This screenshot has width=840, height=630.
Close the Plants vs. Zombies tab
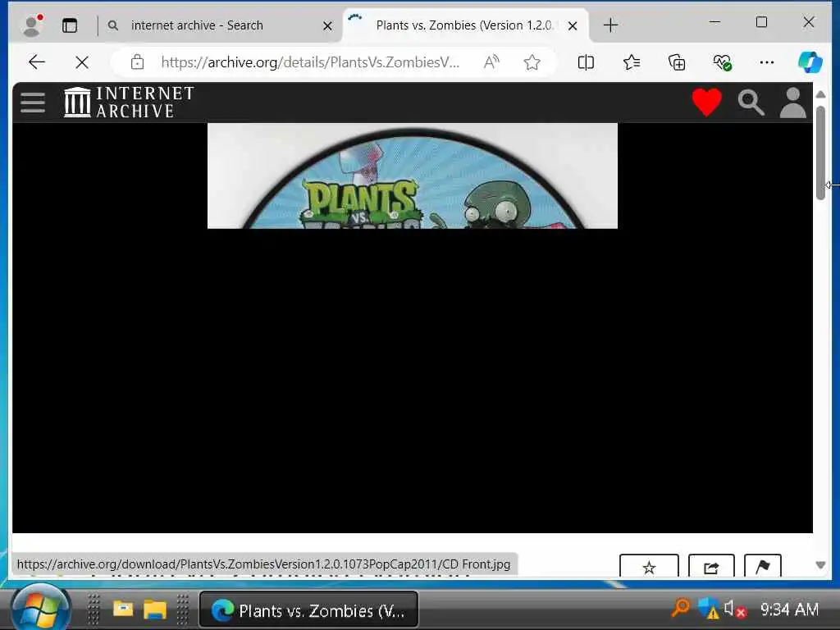572,25
